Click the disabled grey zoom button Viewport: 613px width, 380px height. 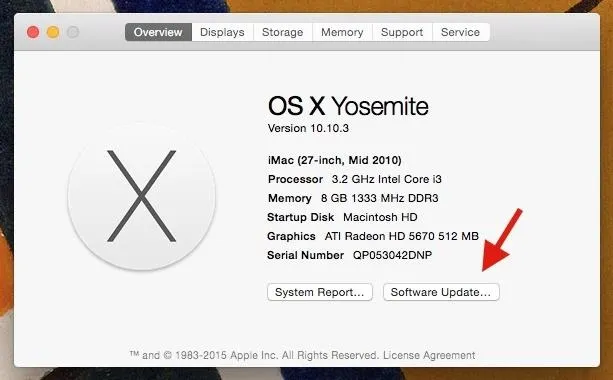click(x=73, y=32)
